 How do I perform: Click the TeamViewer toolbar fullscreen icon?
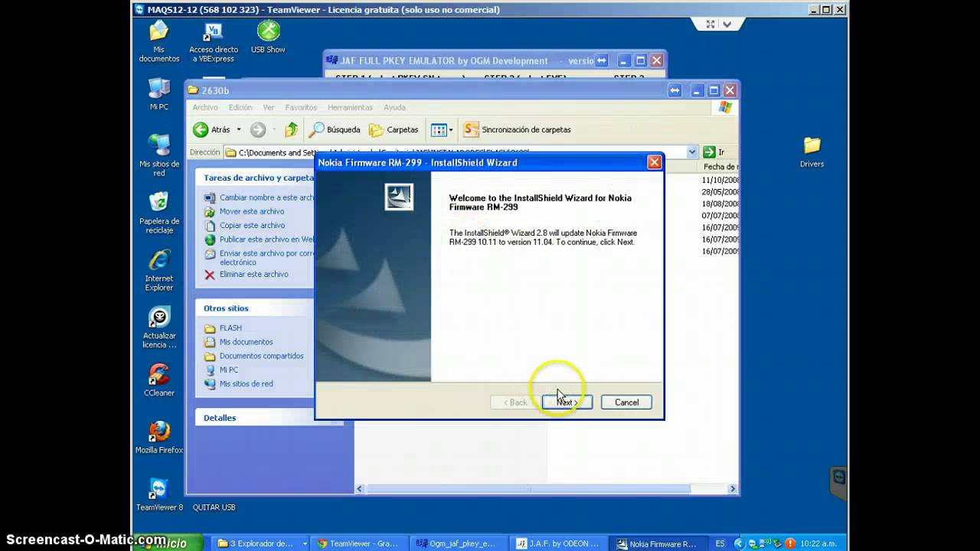[710, 24]
